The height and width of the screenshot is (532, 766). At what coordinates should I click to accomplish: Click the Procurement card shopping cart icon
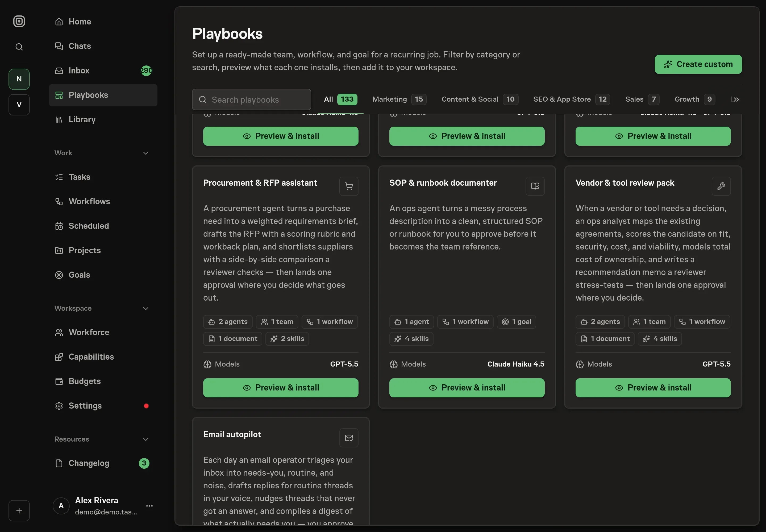tap(349, 186)
